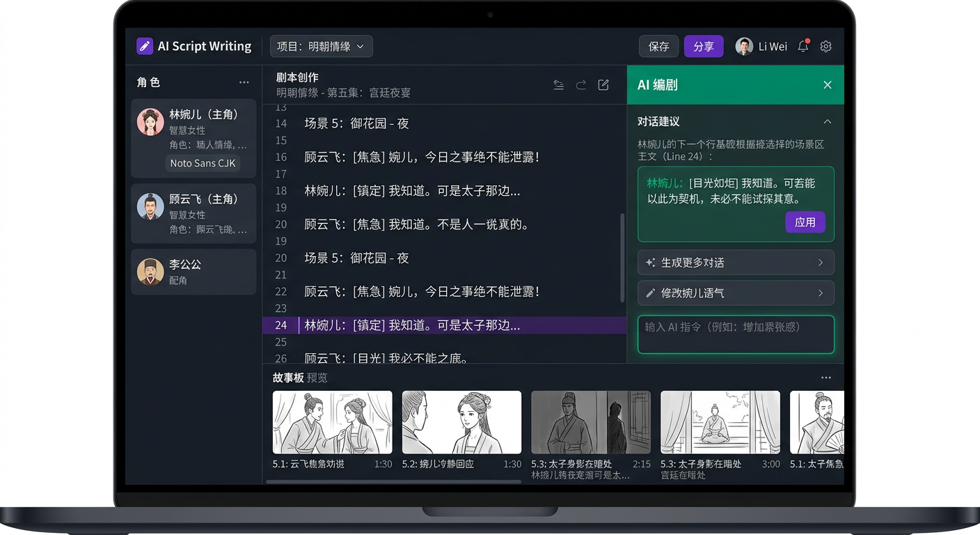Click the sparkle icon beside 生成更多对话
Image resolution: width=980 pixels, height=535 pixels.
pyautogui.click(x=650, y=263)
